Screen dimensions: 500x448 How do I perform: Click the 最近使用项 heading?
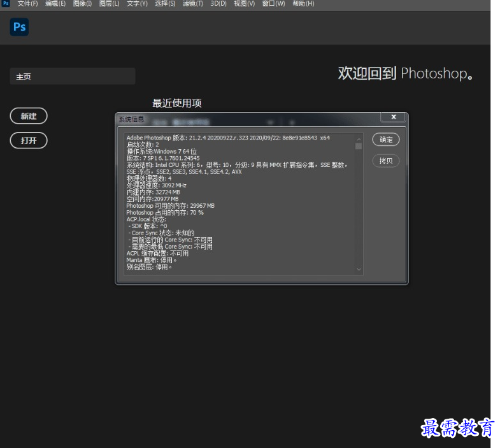pyautogui.click(x=176, y=103)
